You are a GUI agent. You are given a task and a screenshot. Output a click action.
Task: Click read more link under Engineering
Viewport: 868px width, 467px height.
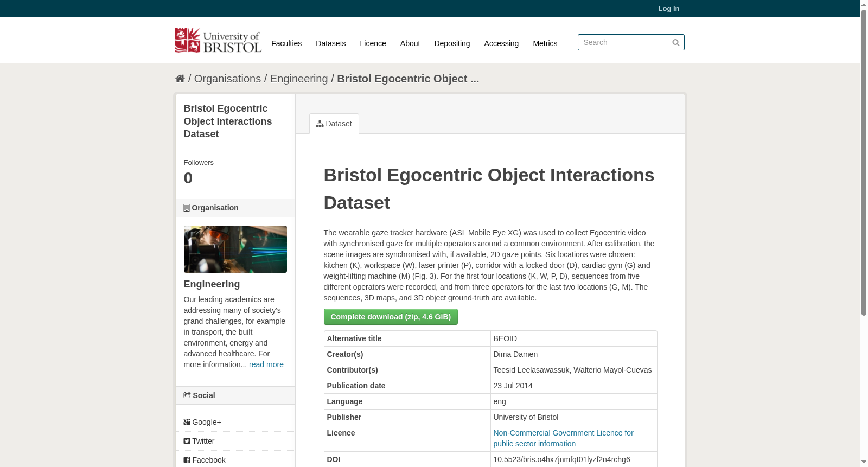pyautogui.click(x=266, y=364)
